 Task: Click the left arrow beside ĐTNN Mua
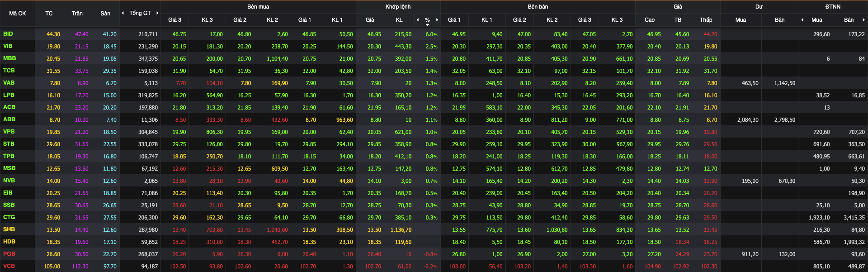[x=802, y=20]
